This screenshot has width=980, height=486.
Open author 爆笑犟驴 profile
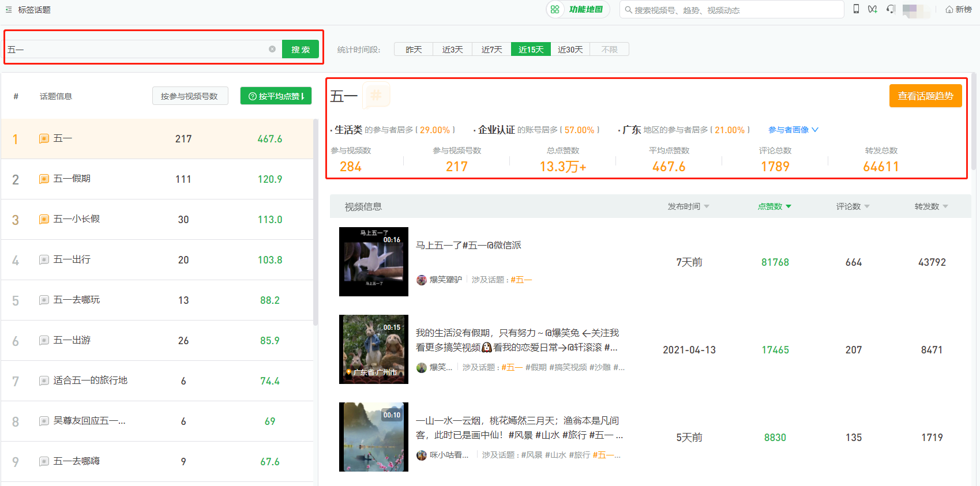445,280
